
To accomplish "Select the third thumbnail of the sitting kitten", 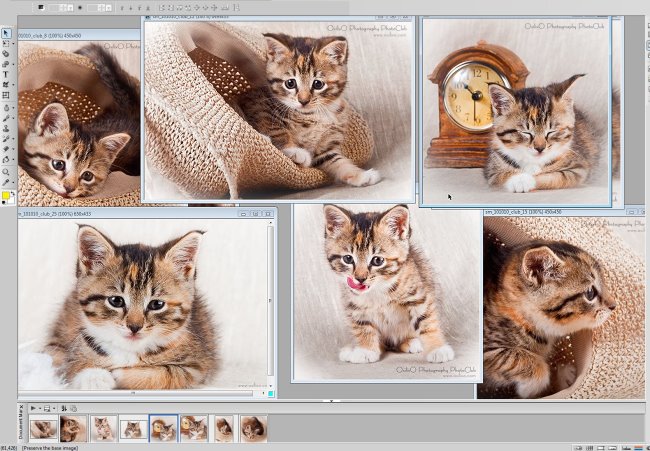I will [x=103, y=428].
